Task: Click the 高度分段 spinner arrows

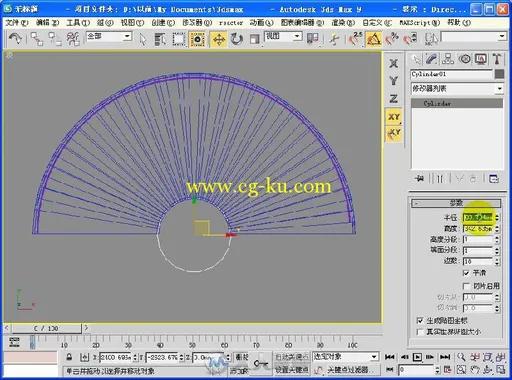Action: click(497, 239)
